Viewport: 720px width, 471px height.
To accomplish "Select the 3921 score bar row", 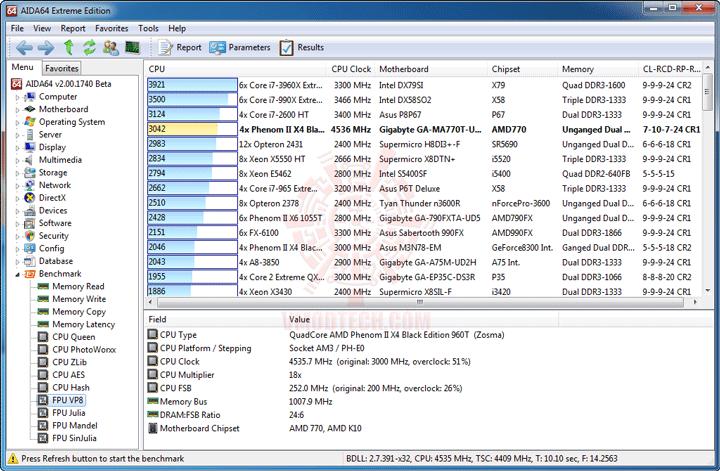I will 192,85.
